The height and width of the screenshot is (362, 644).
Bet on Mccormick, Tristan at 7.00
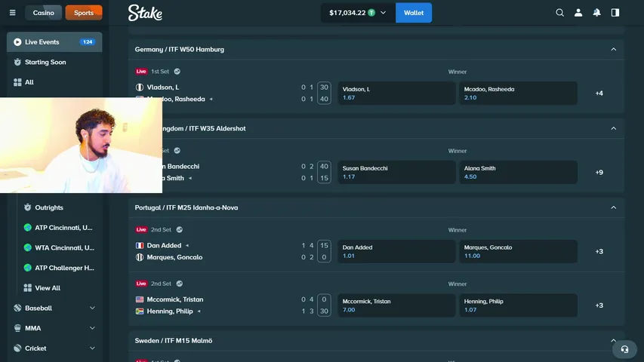tap(396, 305)
